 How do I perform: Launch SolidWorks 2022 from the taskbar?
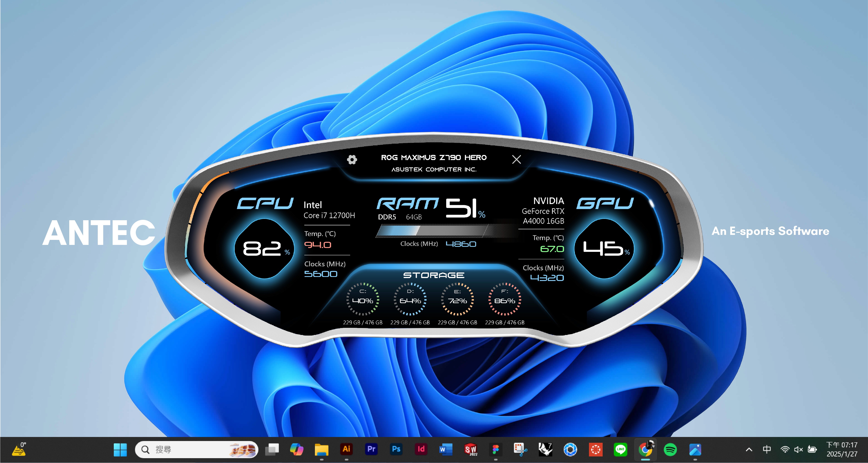pyautogui.click(x=471, y=449)
